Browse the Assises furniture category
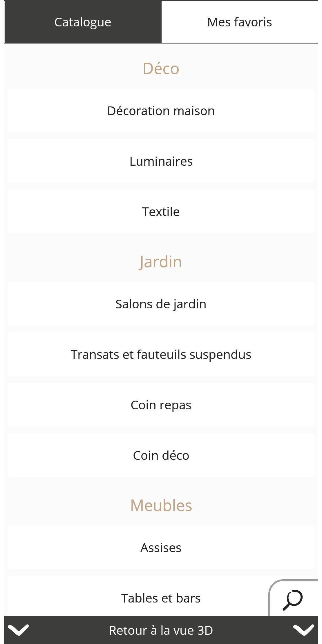The image size is (322, 644). [161, 548]
